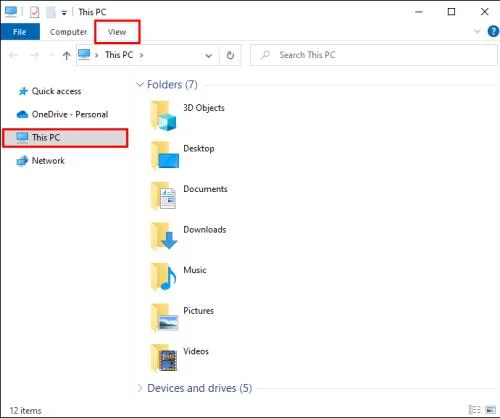Switch to large thumbnails view in status bar
Viewport: 500px width, 418px height.
(x=491, y=409)
